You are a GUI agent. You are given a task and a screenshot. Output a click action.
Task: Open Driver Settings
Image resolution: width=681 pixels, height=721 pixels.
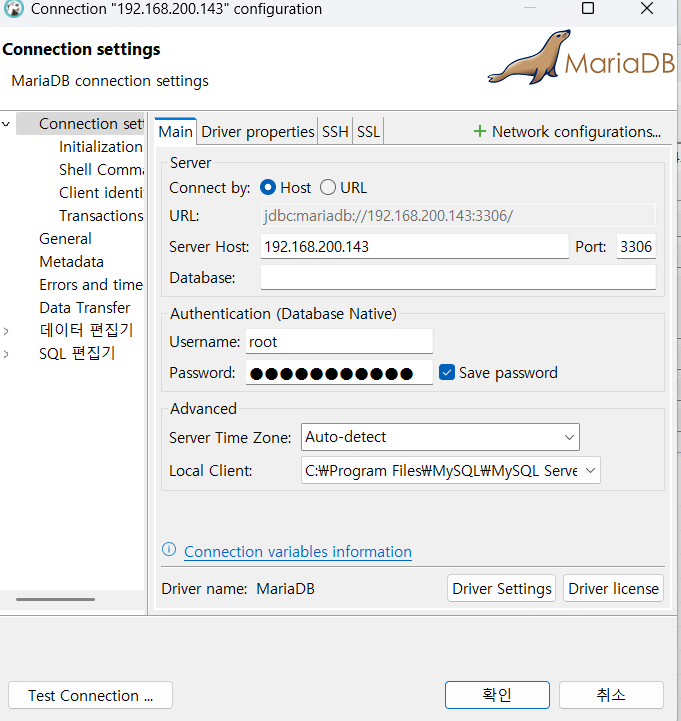(501, 588)
